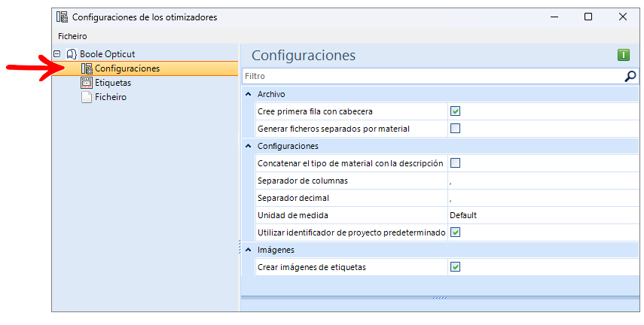Maximize the configuration window

tap(588, 17)
